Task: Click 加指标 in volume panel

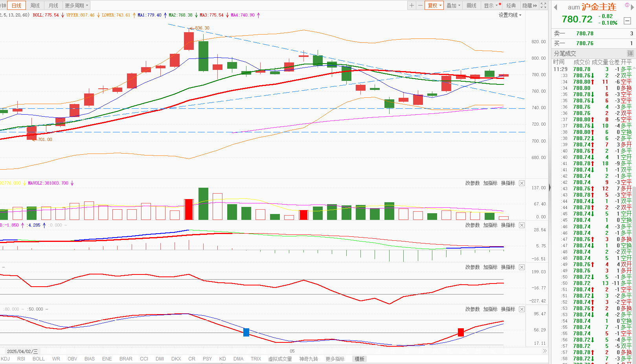Action: click(x=490, y=183)
